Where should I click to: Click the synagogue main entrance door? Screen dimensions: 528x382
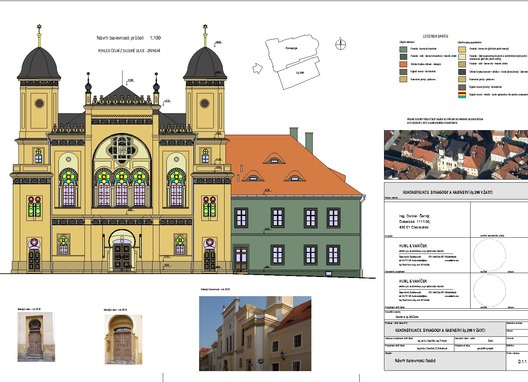(x=122, y=257)
